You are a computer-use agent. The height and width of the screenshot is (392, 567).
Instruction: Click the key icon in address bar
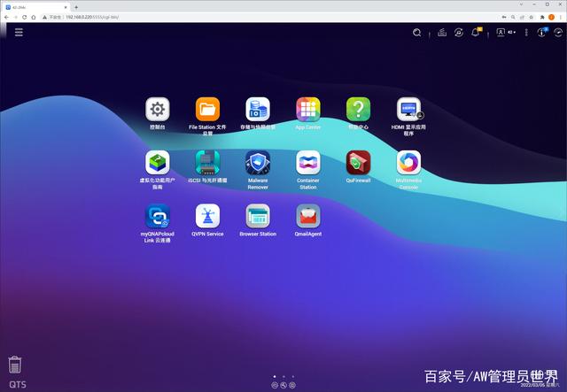point(504,17)
